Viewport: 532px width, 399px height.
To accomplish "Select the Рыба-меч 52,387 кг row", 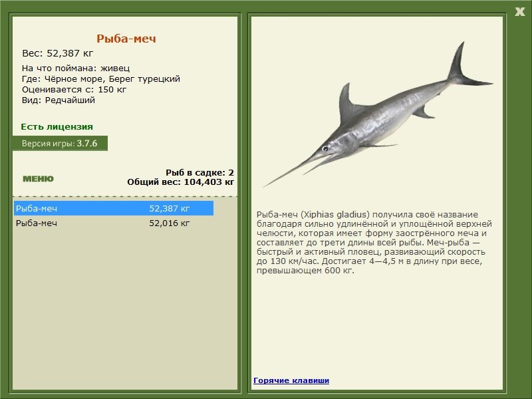I will [x=114, y=208].
